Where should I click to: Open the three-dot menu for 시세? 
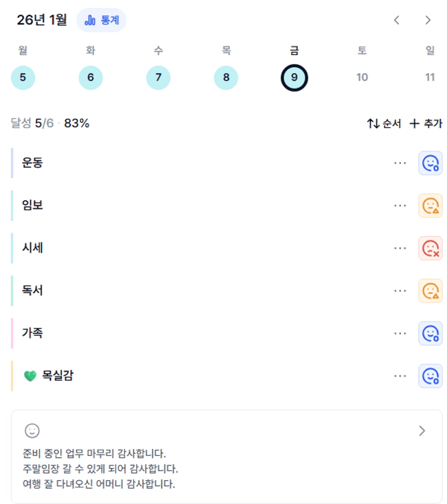click(x=400, y=248)
